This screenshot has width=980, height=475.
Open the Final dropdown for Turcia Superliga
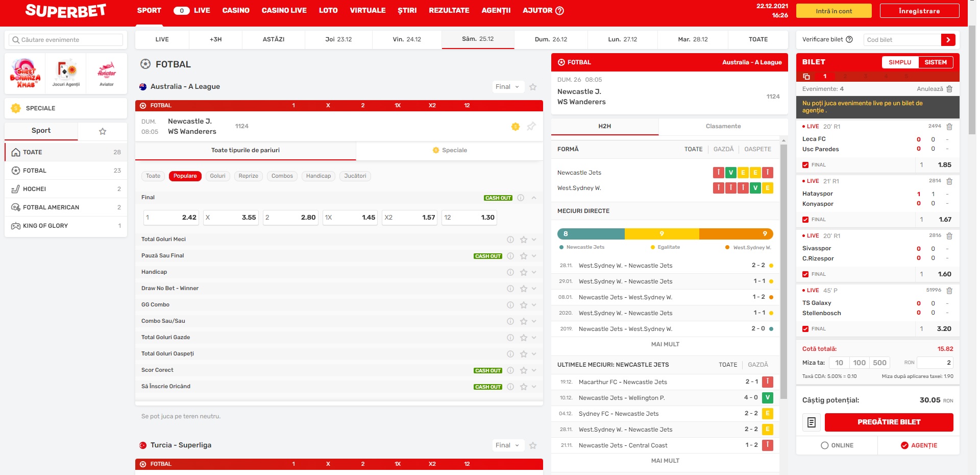507,445
